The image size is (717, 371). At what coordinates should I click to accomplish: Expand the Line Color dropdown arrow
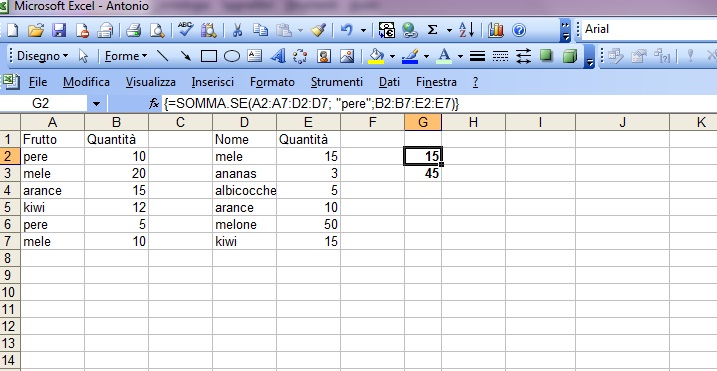pyautogui.click(x=426, y=57)
